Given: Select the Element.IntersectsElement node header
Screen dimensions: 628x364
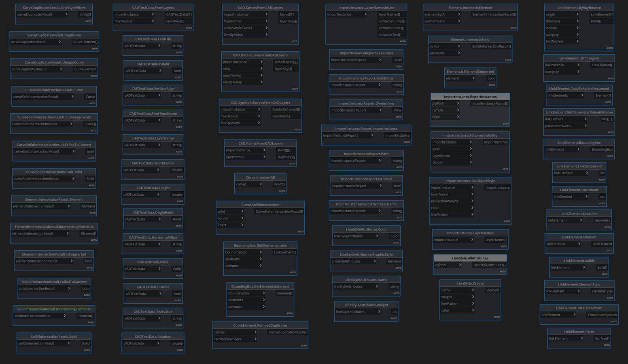Looking at the screenshot, I should point(470,7).
